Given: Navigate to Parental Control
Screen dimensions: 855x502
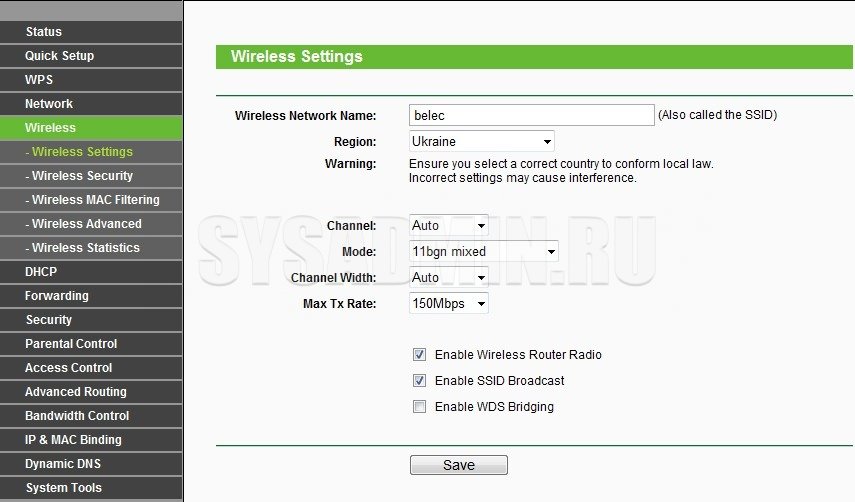Looking at the screenshot, I should [71, 344].
